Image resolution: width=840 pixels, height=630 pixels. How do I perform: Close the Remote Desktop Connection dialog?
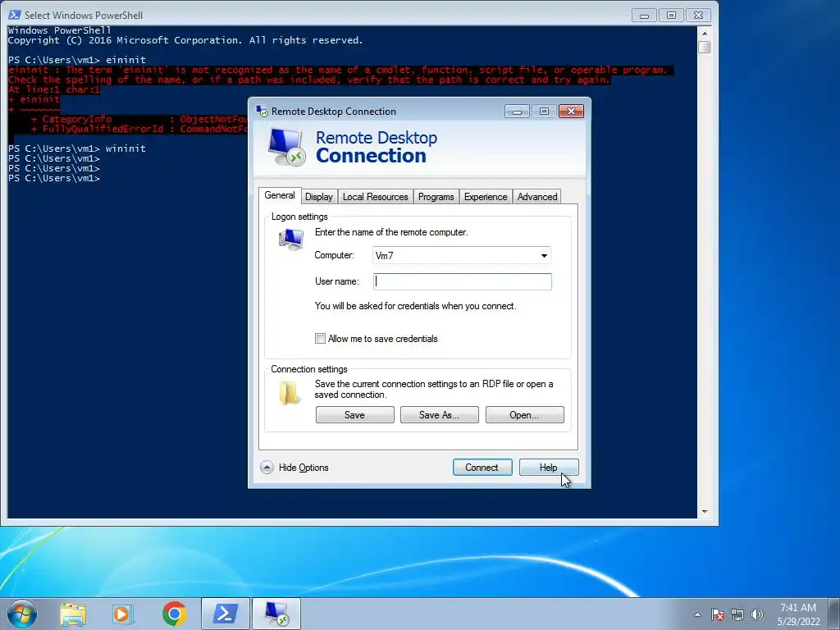(571, 111)
